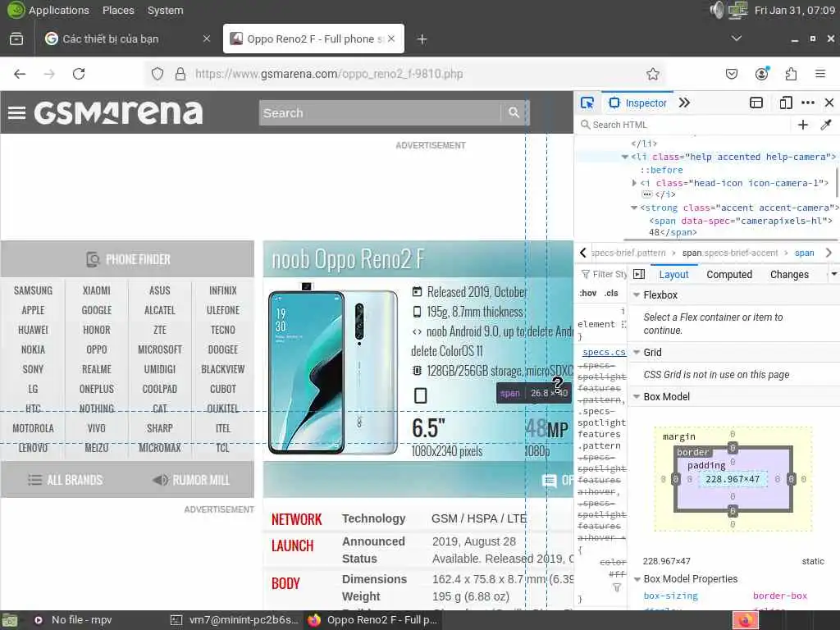Collapse Box Model Properties section
The height and width of the screenshot is (630, 840).
[x=637, y=579]
